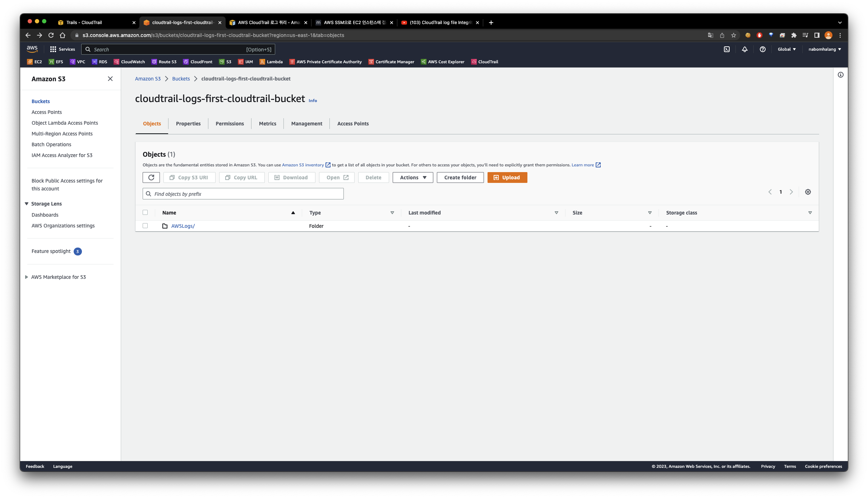Image resolution: width=868 pixels, height=498 pixels.
Task: Open the EC2 shortcut in favorites bar
Action: click(x=34, y=62)
